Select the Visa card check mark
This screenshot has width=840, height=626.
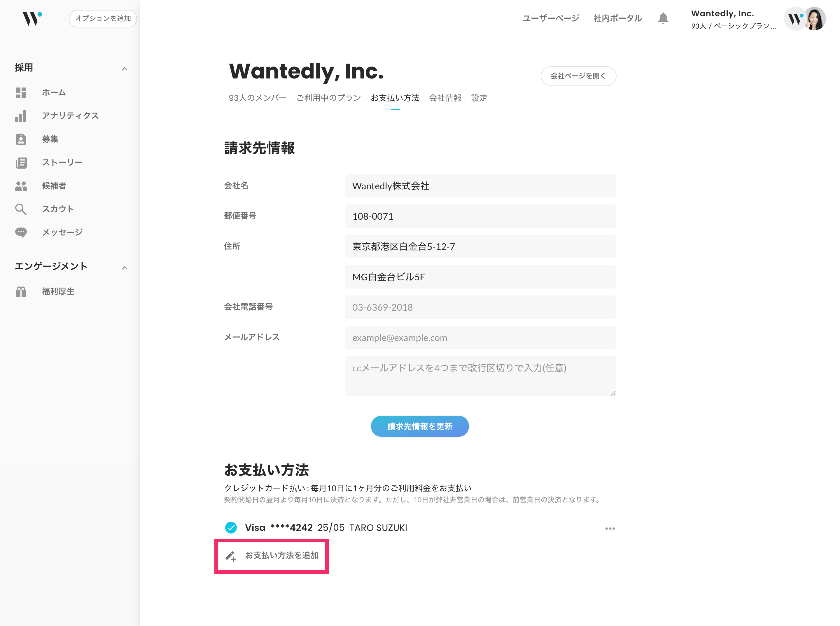pyautogui.click(x=231, y=527)
